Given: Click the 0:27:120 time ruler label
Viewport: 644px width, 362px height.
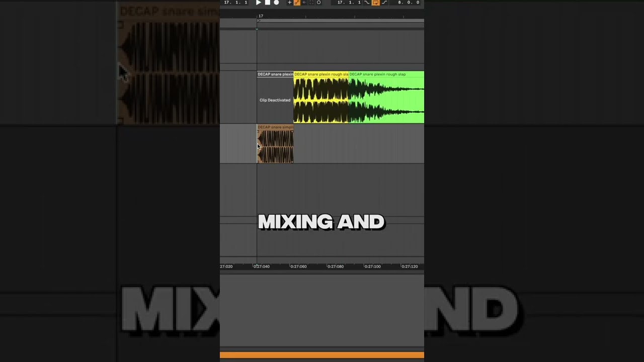Looking at the screenshot, I should coord(410,266).
